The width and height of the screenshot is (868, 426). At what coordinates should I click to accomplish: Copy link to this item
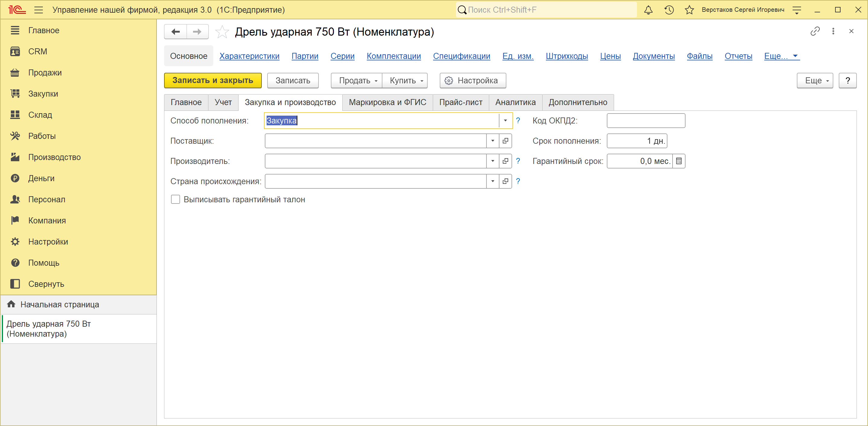click(815, 31)
